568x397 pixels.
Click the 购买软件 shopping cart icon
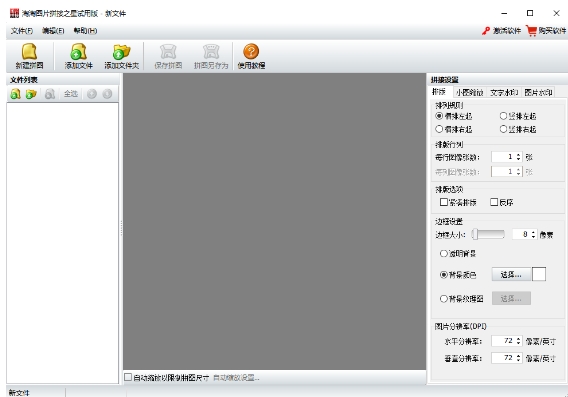(x=531, y=31)
